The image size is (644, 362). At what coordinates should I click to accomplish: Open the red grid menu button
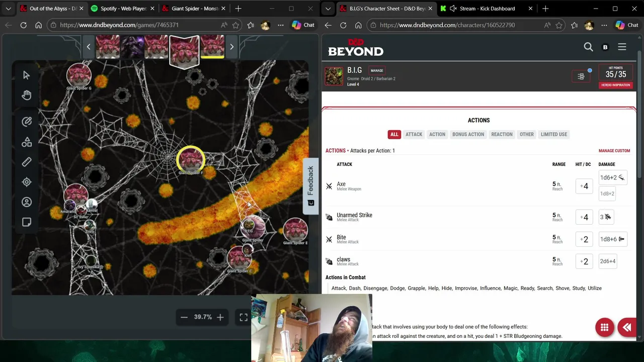click(x=604, y=328)
